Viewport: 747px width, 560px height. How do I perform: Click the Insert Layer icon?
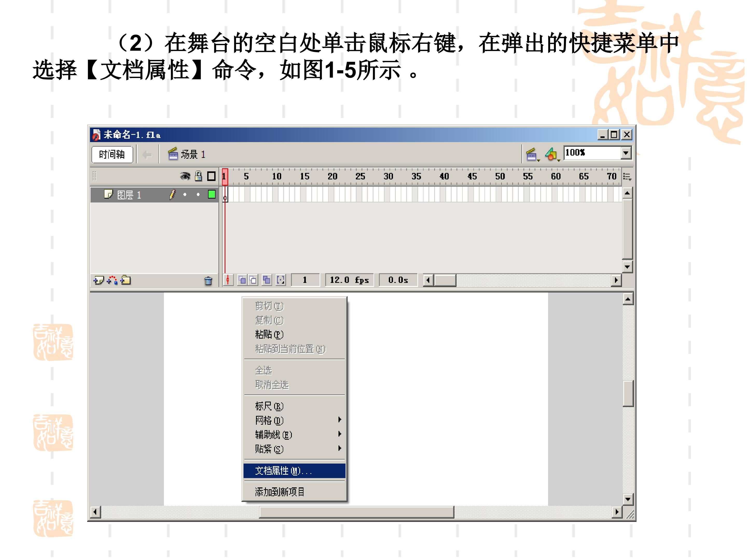click(99, 280)
